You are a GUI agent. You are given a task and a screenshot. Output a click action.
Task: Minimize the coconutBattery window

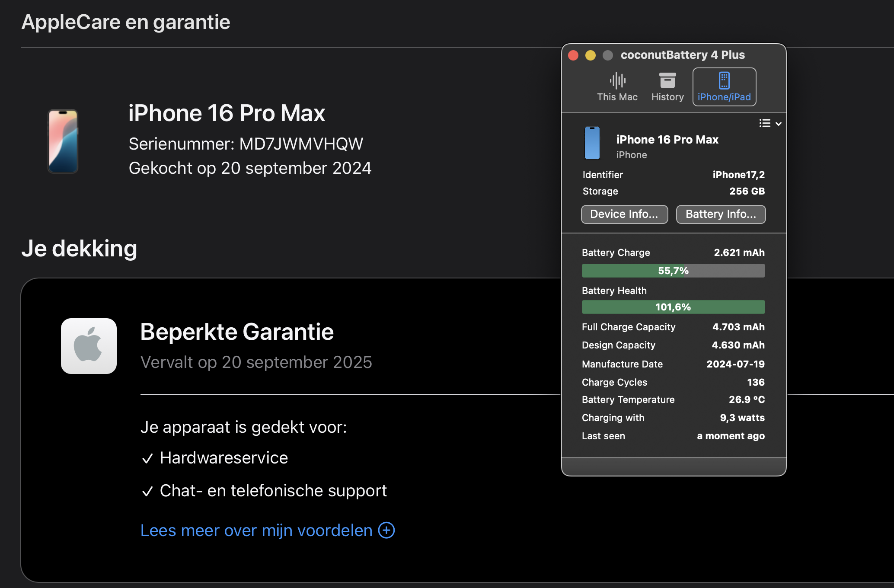591,55
